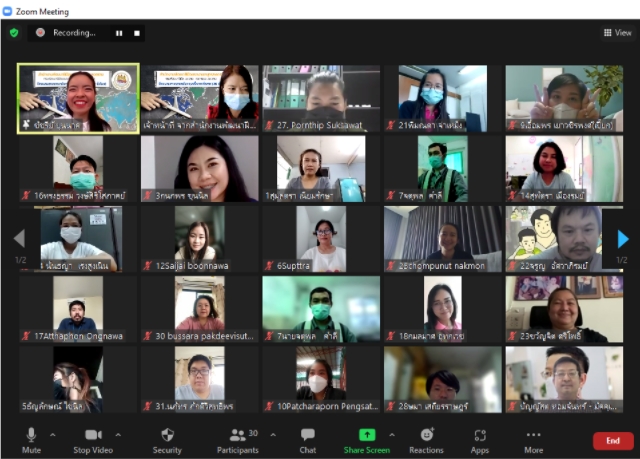
Task: Open the More options menu
Action: [x=534, y=439]
